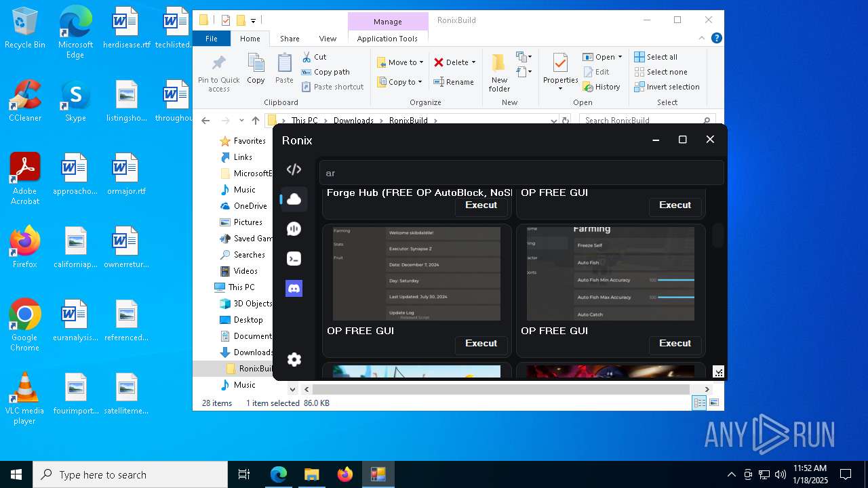Open the Recycle Bin desktop icon

[25, 28]
